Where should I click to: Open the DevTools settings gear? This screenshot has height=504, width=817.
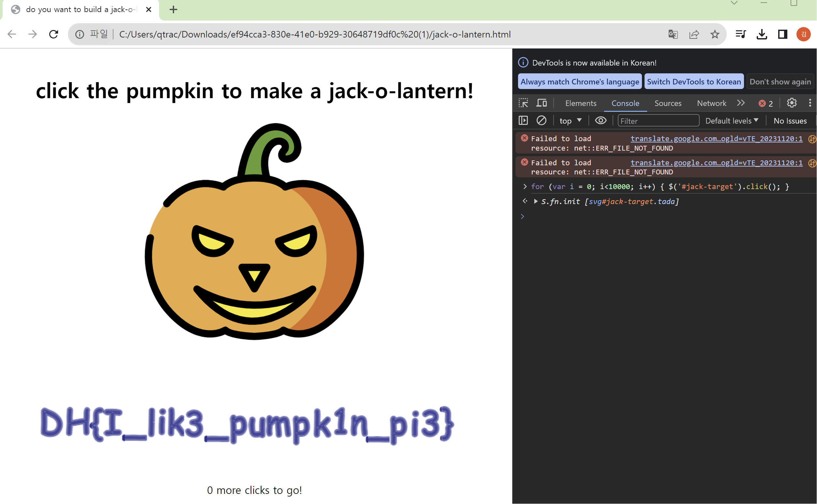(792, 103)
